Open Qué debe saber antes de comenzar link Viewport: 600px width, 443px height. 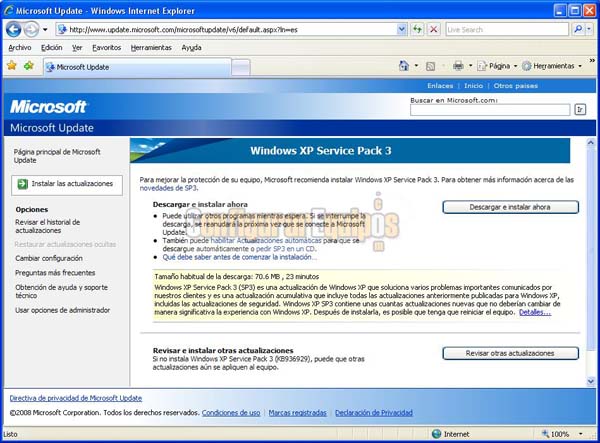point(240,257)
